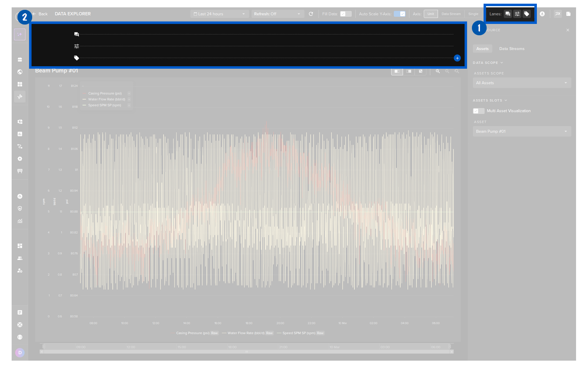Image resolution: width=588 pixels, height=368 pixels.
Task: Enable Multi Asset Visualization toggle
Action: [478, 111]
